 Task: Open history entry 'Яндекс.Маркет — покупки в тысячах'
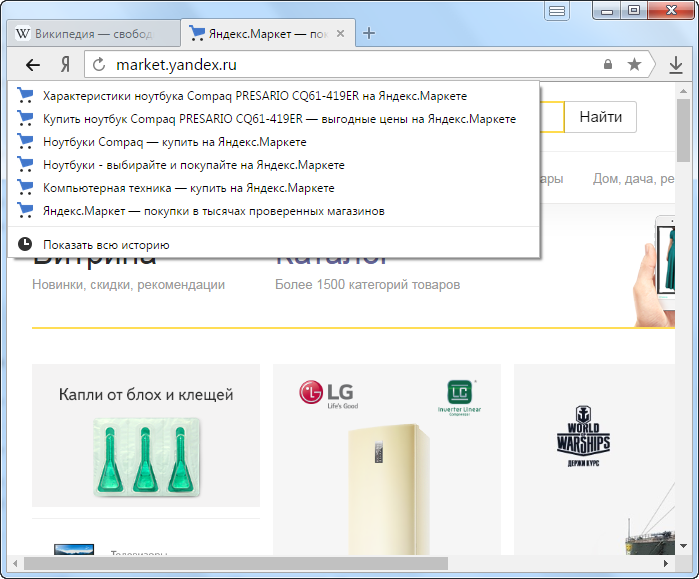point(274,211)
